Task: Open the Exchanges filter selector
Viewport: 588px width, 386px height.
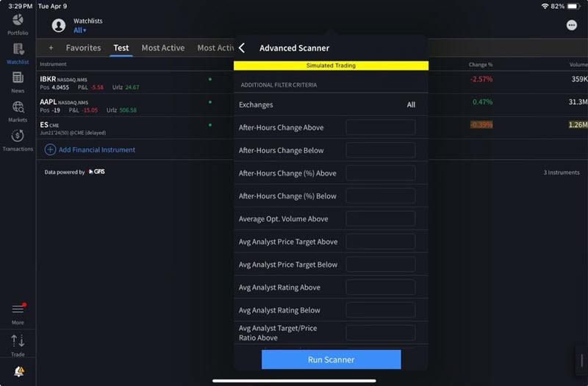Action: click(x=330, y=105)
